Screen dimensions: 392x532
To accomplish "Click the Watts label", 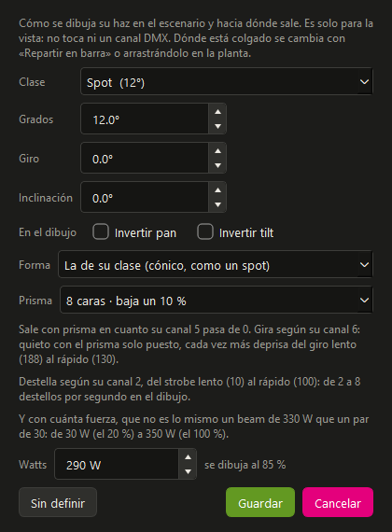I will click(33, 465).
